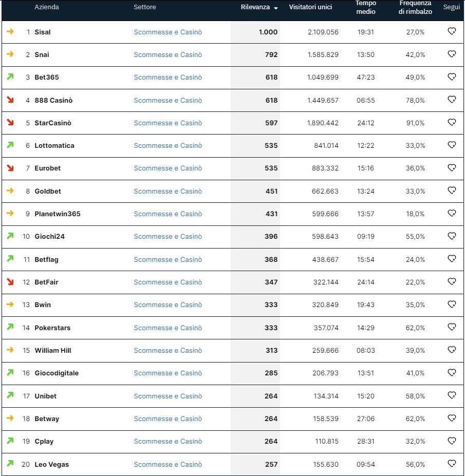Follow Sisal with the heart icon
The width and height of the screenshot is (465, 476).
point(452,31)
